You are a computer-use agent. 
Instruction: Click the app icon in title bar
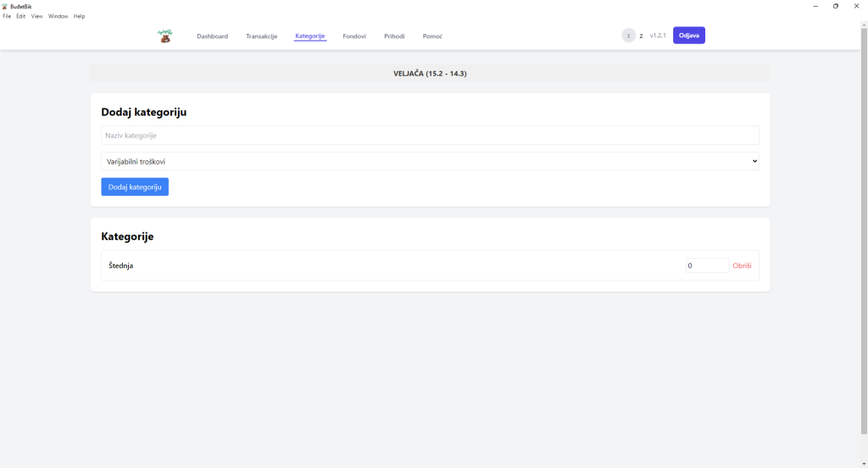5,6
